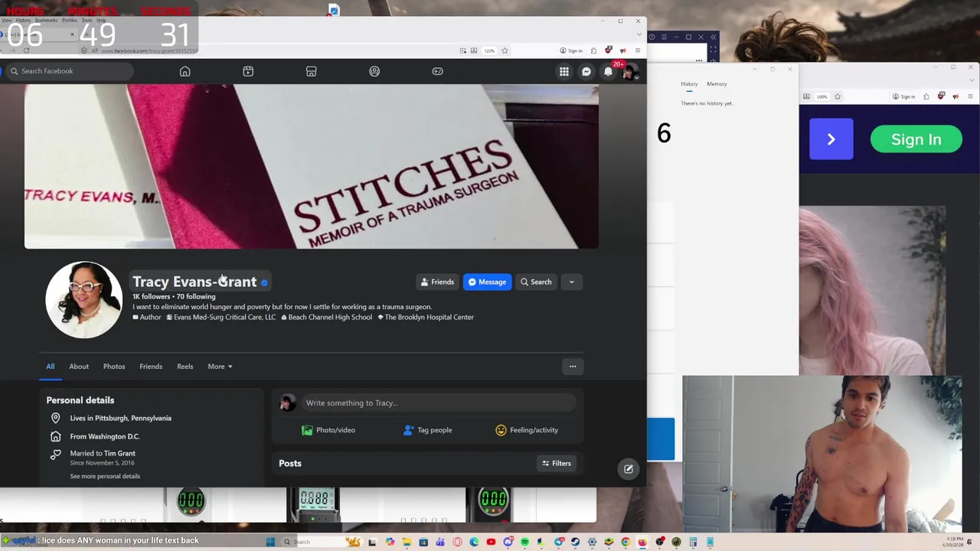Viewport: 980px width, 551px height.
Task: Open the Tim Grant profile link
Action: coord(119,453)
